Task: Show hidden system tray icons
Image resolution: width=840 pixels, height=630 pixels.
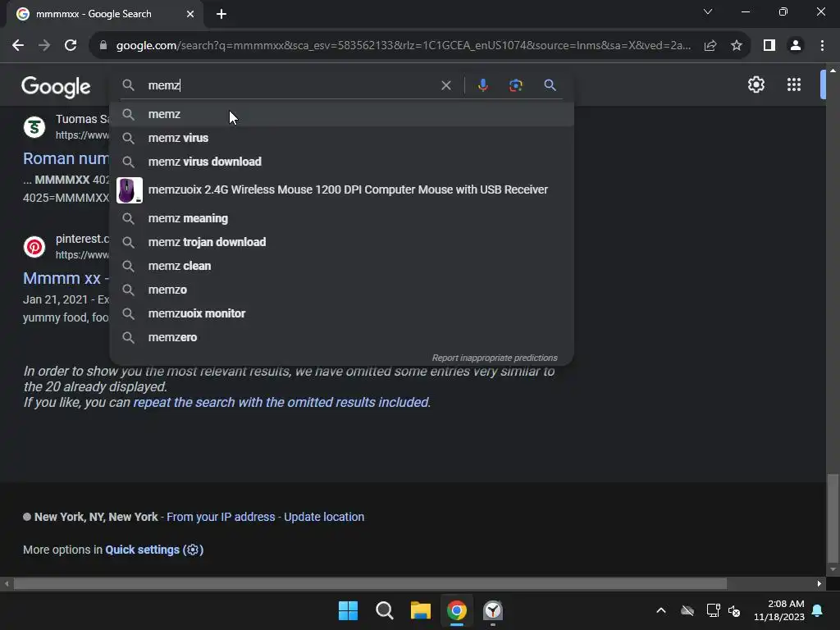Action: click(x=661, y=610)
